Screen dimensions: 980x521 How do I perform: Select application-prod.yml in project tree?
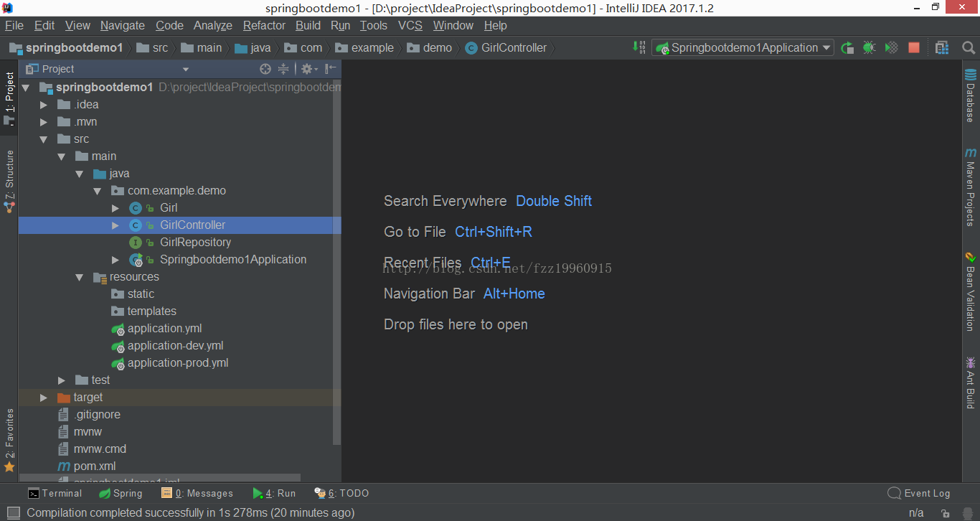click(x=178, y=363)
